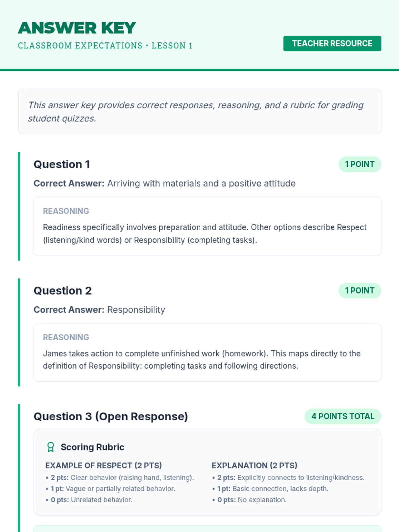399x532 pixels.
Task: Click the Explanation (2 PTS) column header
Action: tap(254, 465)
